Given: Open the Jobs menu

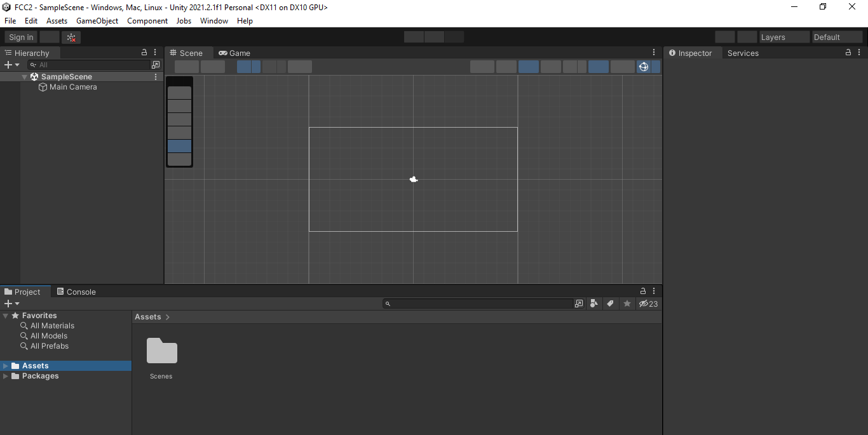Looking at the screenshot, I should [184, 21].
